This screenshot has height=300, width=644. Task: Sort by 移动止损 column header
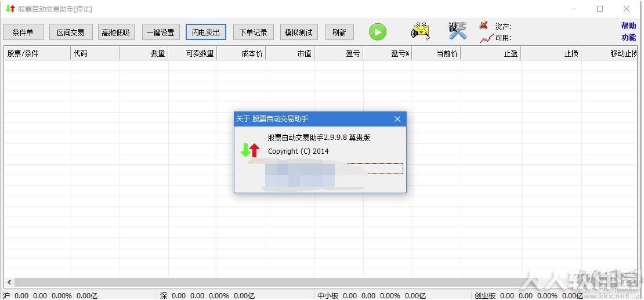(x=610, y=53)
